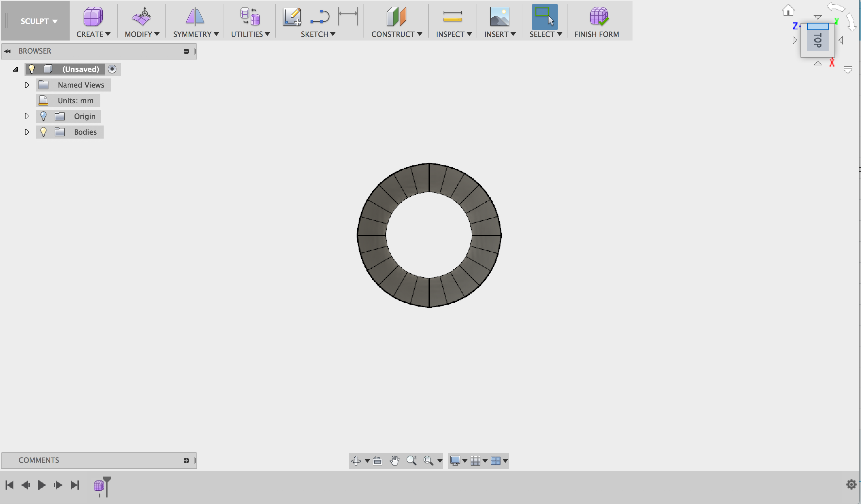The height and width of the screenshot is (504, 861).
Task: Select the Zoom Window fit tool
Action: click(428, 461)
